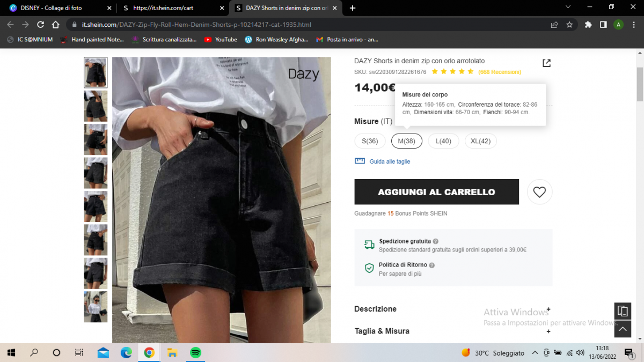Open the Hand painted Note bookmark
The image size is (644, 362).
click(x=92, y=39)
